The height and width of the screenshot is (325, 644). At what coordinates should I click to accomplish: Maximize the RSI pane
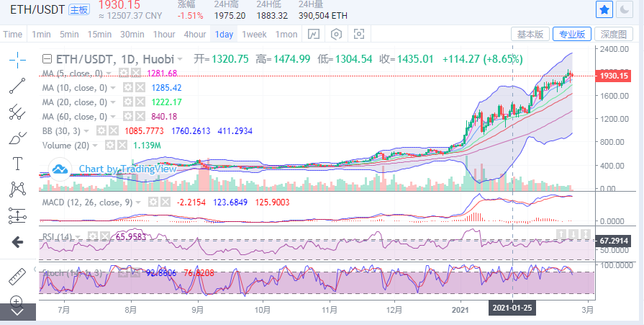[586, 234]
